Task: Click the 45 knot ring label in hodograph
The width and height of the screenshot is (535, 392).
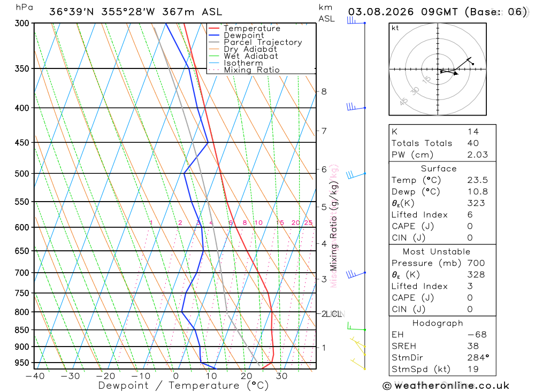Action: click(x=403, y=102)
